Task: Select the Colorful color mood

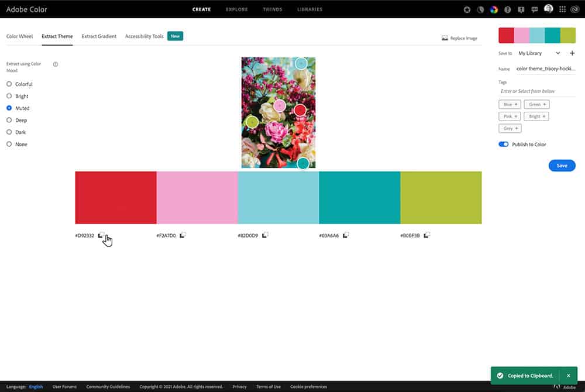Action: click(x=8, y=84)
